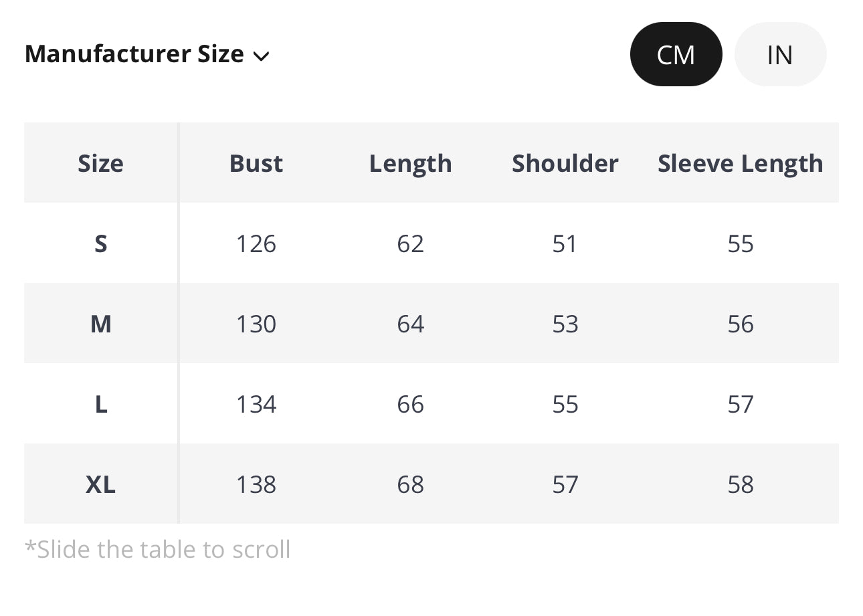Image resolution: width=863 pixels, height=616 pixels.
Task: Select the M size row label
Action: 101,324
